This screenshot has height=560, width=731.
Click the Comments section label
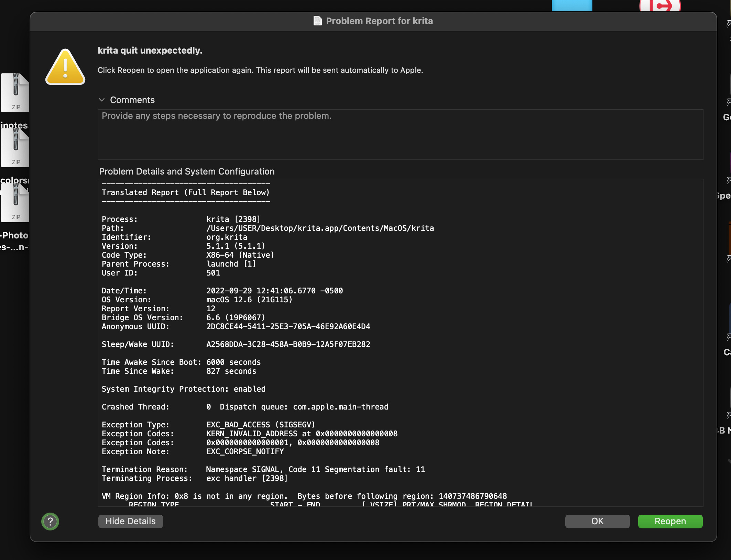coord(132,100)
